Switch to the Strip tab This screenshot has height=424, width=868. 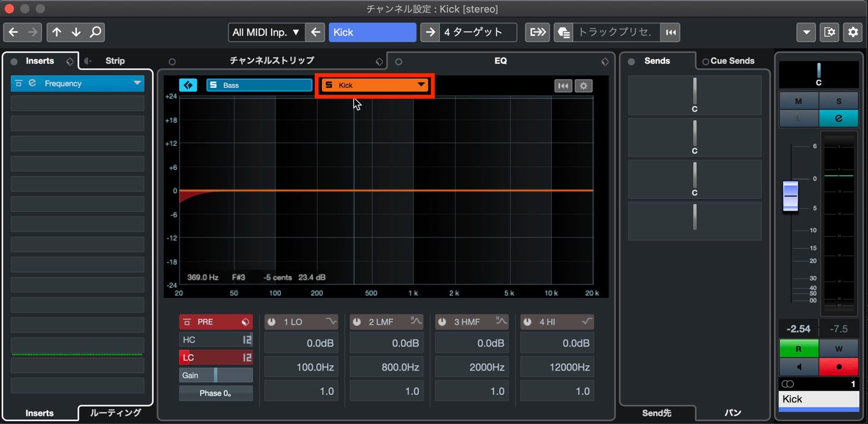(115, 60)
